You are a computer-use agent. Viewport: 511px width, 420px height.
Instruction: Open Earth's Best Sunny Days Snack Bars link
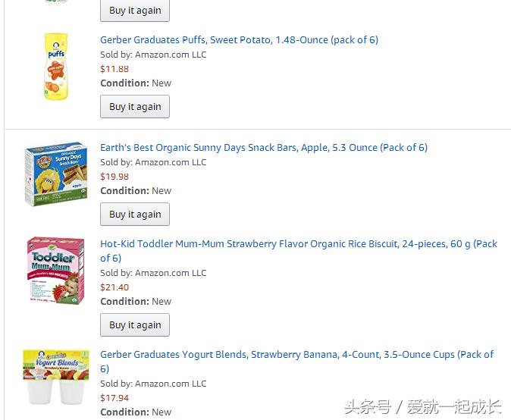coord(264,148)
